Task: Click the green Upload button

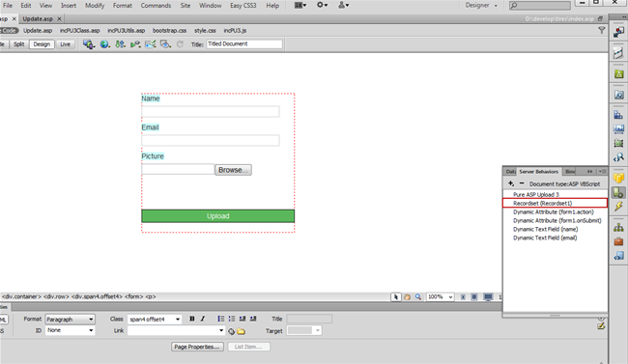Action: tap(218, 216)
